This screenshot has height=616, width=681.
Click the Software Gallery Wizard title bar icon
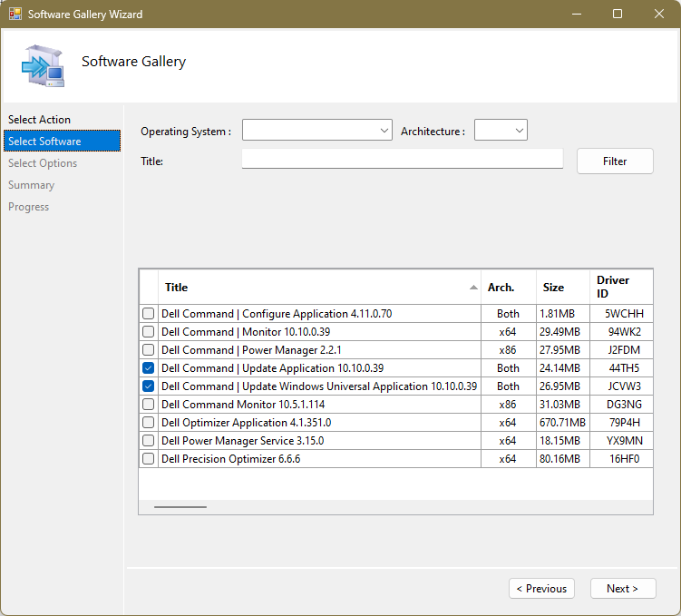click(x=15, y=14)
